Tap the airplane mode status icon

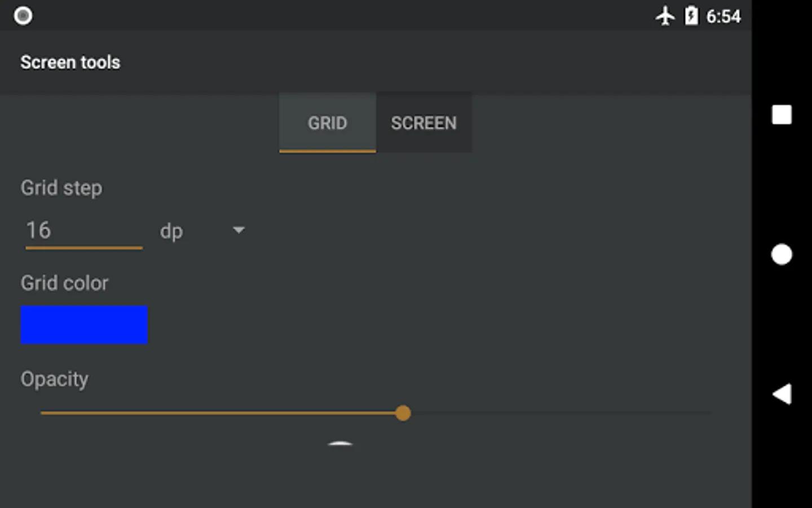coord(665,16)
